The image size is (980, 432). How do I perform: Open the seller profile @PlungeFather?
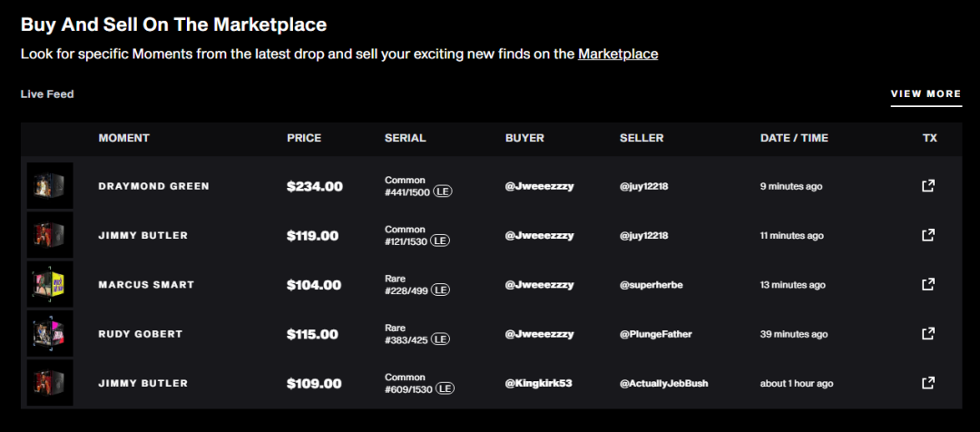click(656, 335)
